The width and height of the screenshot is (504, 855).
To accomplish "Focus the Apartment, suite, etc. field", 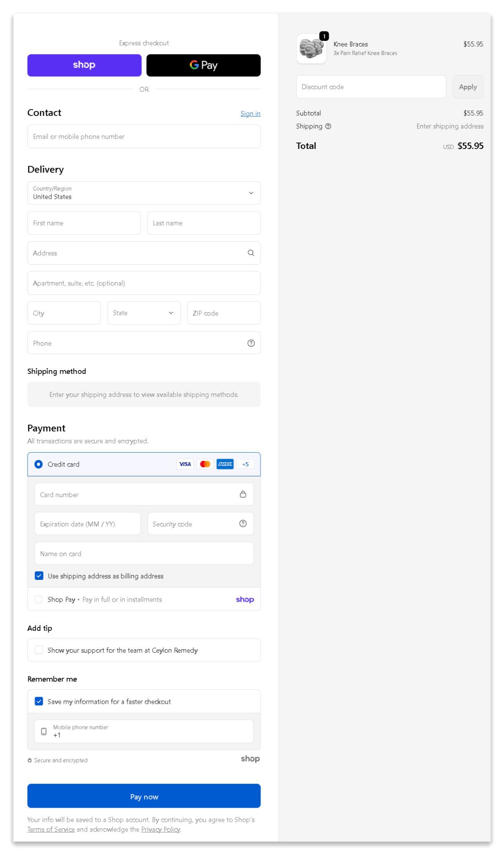I will tap(144, 283).
